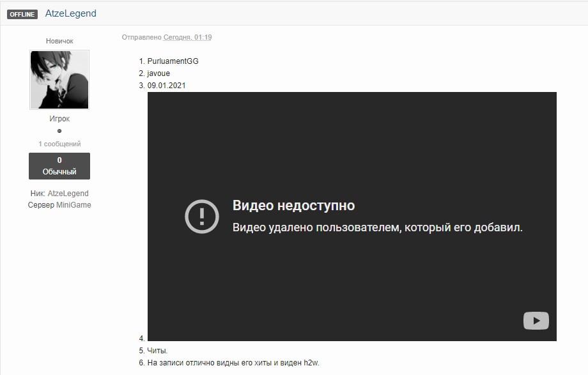The image size is (588, 375).
Task: Click the javoue list entry
Action: pyautogui.click(x=159, y=73)
